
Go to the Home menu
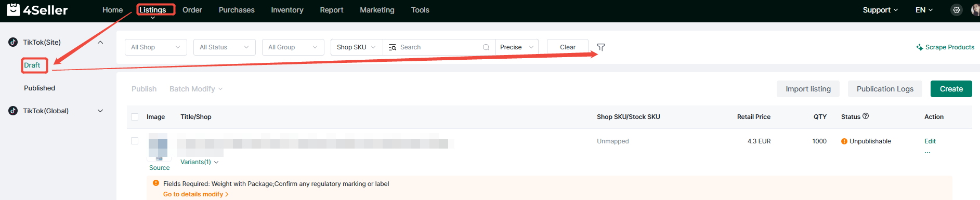(113, 10)
